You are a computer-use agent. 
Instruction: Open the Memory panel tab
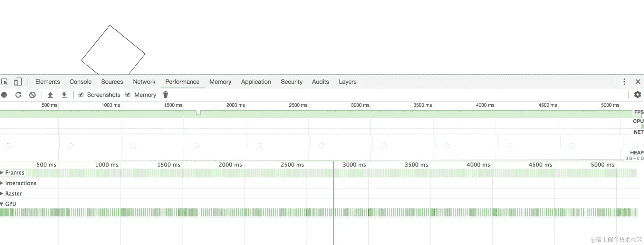(220, 82)
